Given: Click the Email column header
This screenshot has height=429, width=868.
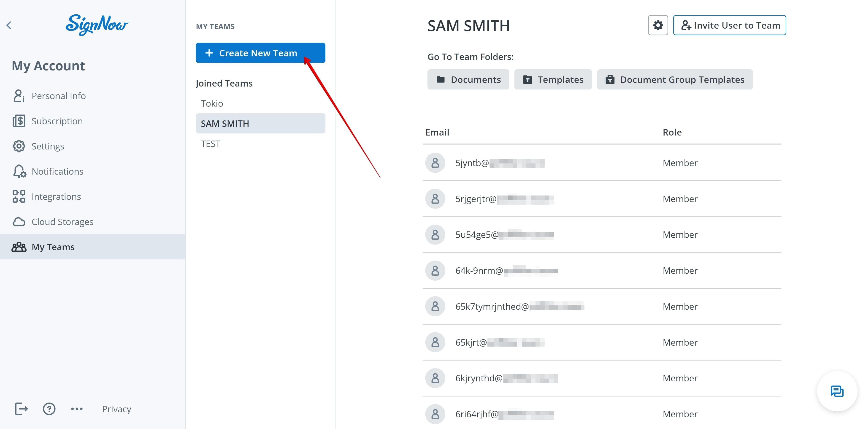Looking at the screenshot, I should pos(437,133).
